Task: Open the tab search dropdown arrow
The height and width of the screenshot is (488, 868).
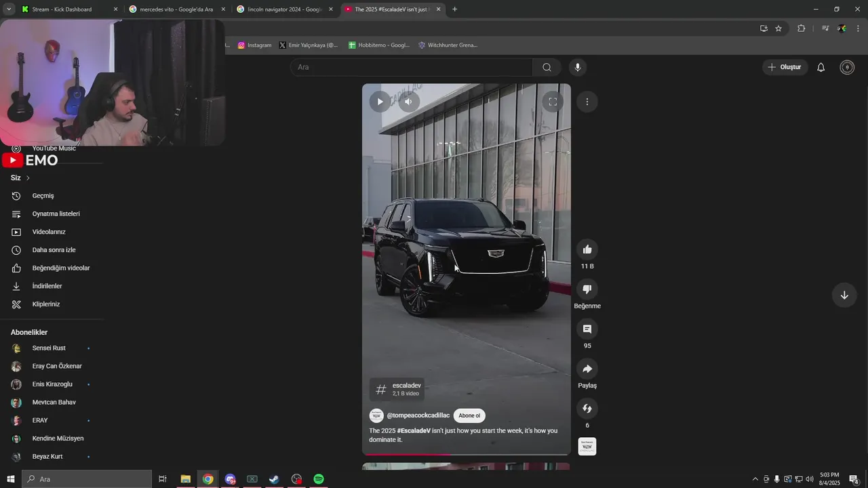Action: click(x=8, y=9)
